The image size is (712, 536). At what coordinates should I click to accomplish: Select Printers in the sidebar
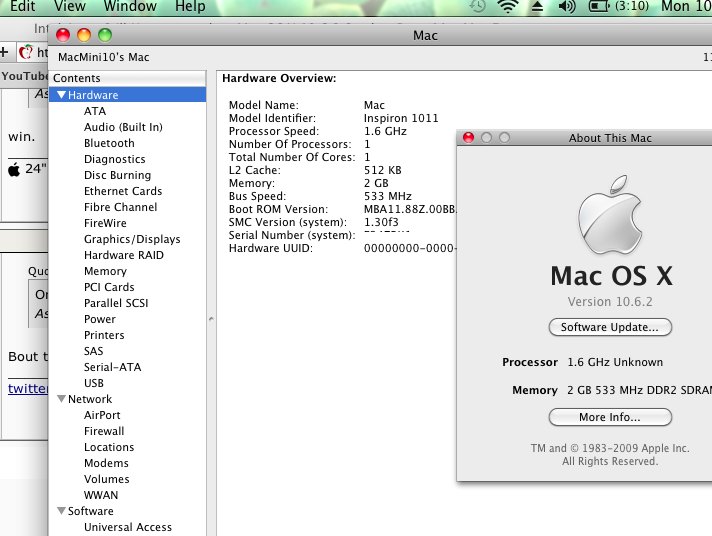(x=104, y=335)
